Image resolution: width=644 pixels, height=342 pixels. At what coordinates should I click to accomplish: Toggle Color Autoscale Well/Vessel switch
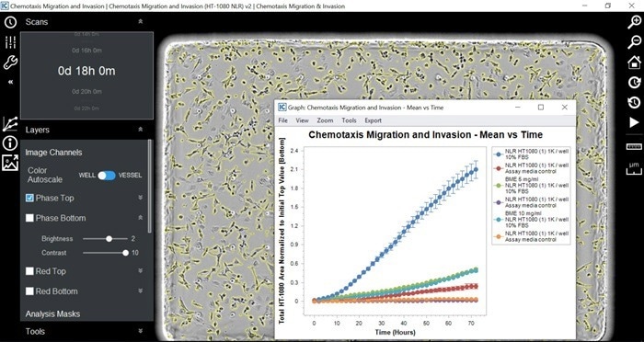(x=107, y=176)
